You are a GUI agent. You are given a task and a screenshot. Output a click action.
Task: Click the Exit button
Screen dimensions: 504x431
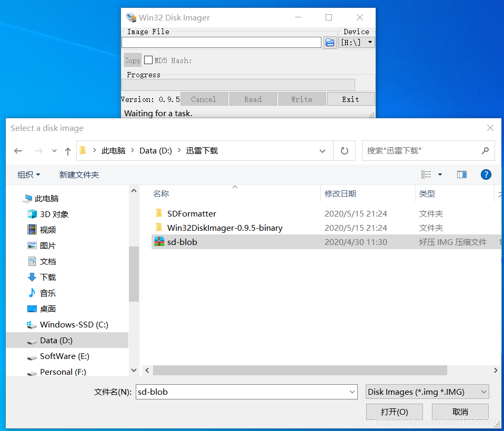tap(351, 99)
